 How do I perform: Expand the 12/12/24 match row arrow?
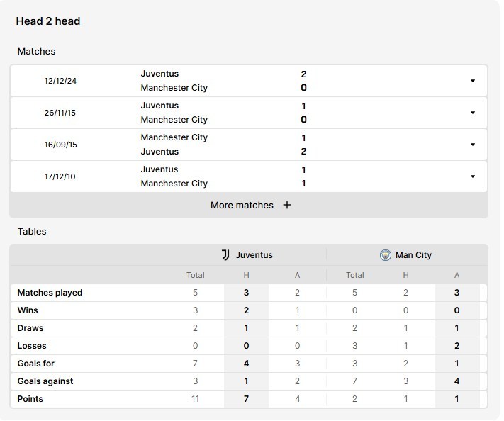[x=473, y=81]
